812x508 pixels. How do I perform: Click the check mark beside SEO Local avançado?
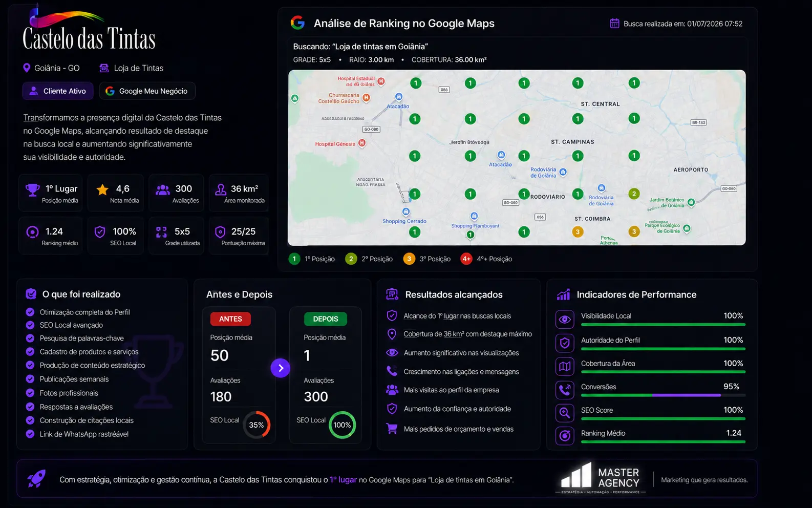pyautogui.click(x=30, y=325)
